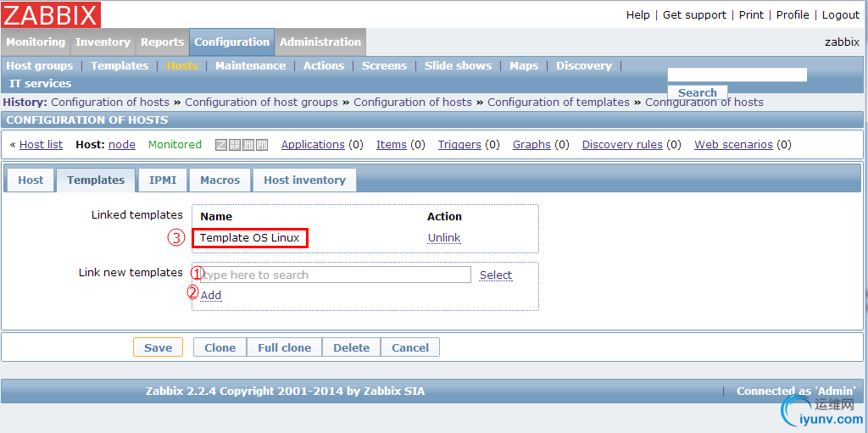Click the IPMI availability icon
The width and height of the screenshot is (868, 433).
click(263, 145)
